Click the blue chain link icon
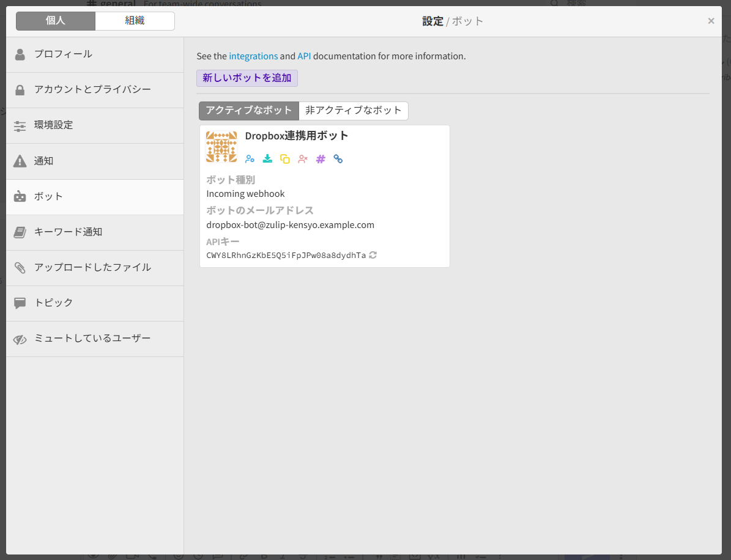This screenshot has height=560, width=731. click(338, 159)
